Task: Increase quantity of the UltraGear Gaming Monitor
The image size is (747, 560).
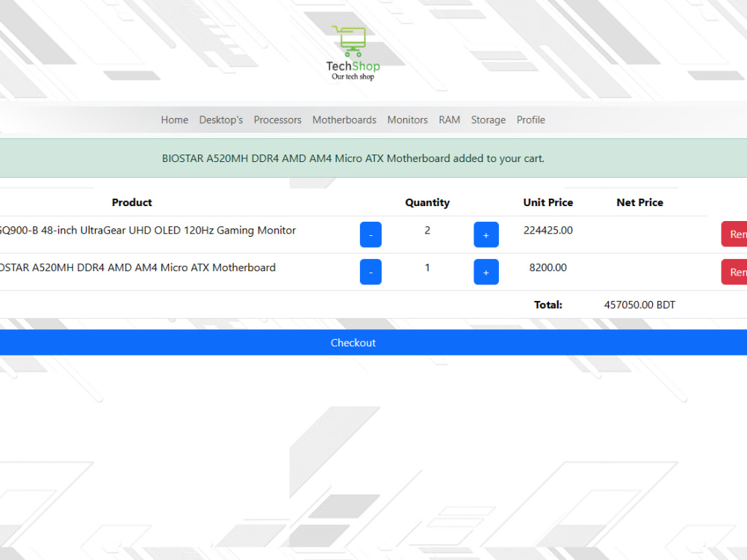Action: click(x=486, y=234)
